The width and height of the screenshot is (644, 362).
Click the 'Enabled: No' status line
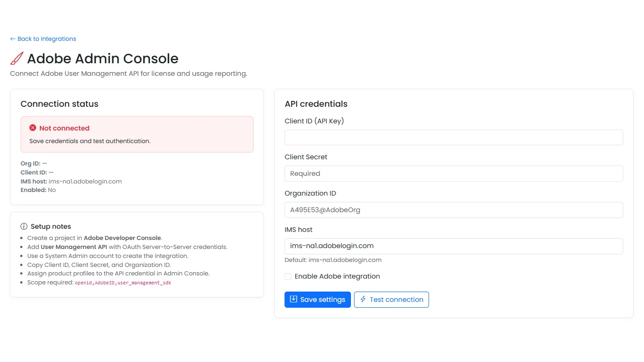pos(38,190)
